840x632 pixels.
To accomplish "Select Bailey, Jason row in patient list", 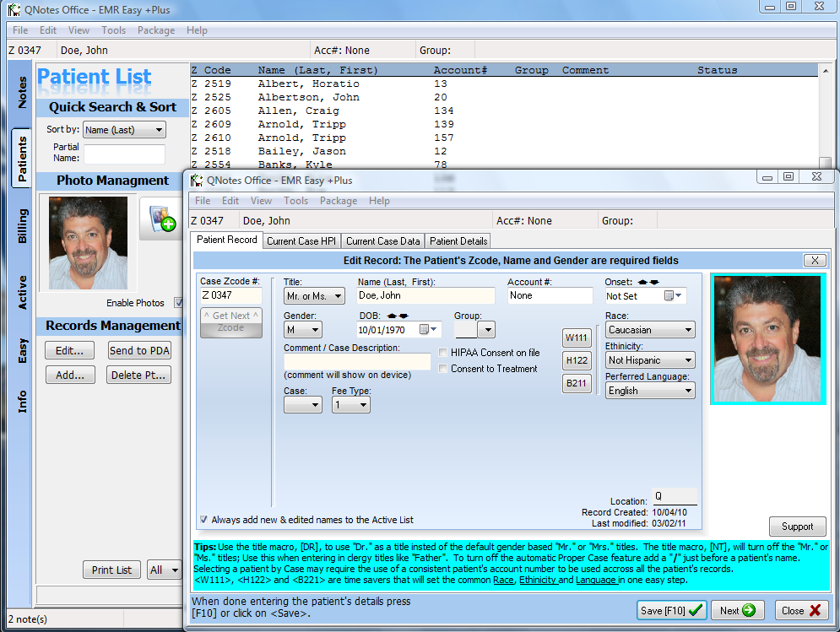I will click(x=504, y=152).
